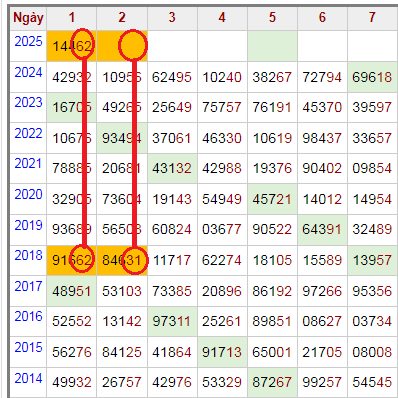This screenshot has height=398, width=398.
Task: Select cell 56276 in the 2015 row
Action: tap(71, 352)
